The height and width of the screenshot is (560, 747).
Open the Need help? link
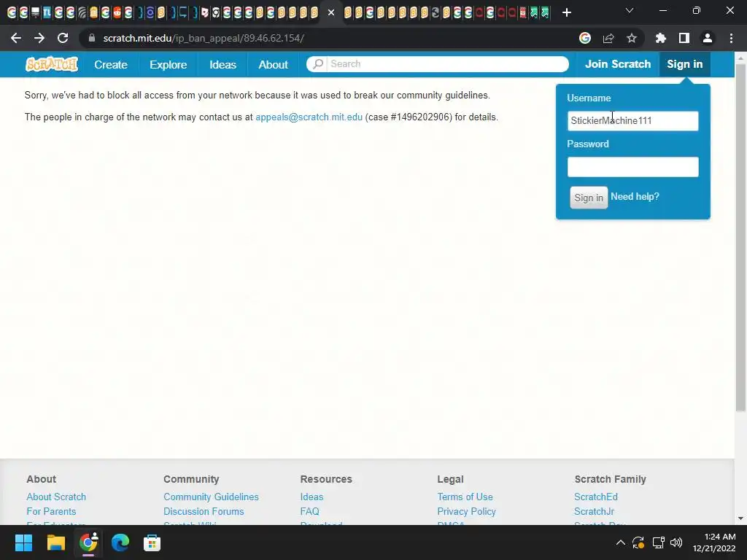coord(635,197)
